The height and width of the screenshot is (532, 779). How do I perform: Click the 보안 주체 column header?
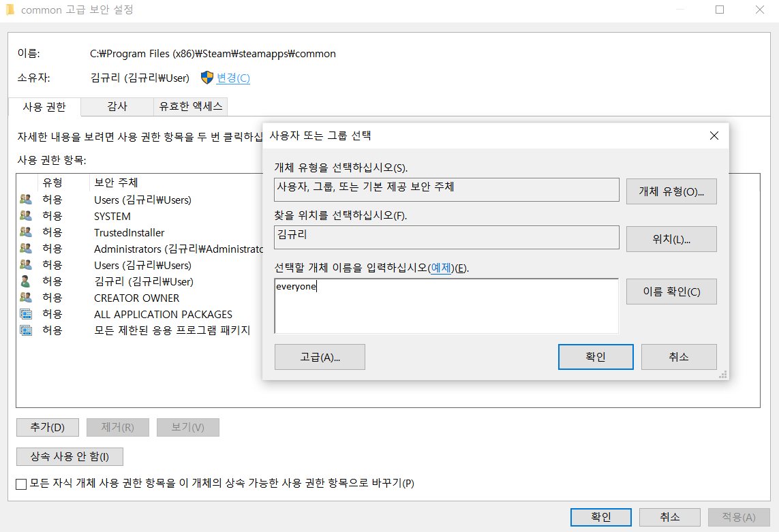click(177, 183)
